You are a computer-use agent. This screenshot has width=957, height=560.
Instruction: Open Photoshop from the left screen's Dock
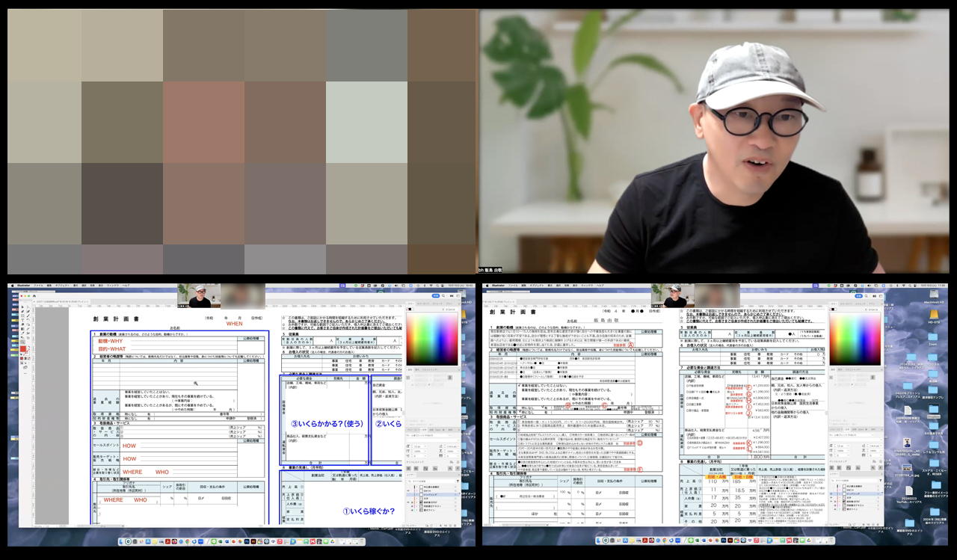pyautogui.click(x=247, y=541)
